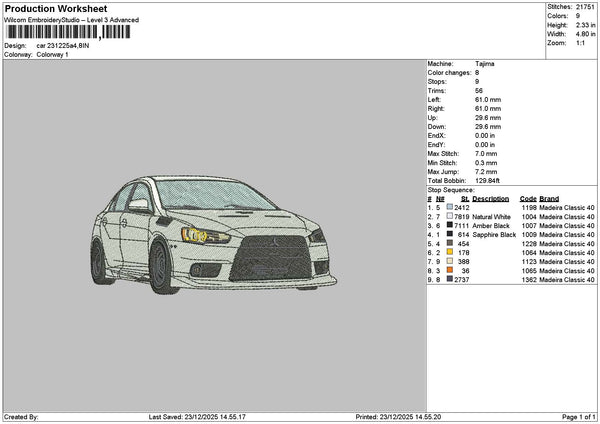Click the Brand column header
The height and width of the screenshot is (424, 600).
tap(549, 198)
